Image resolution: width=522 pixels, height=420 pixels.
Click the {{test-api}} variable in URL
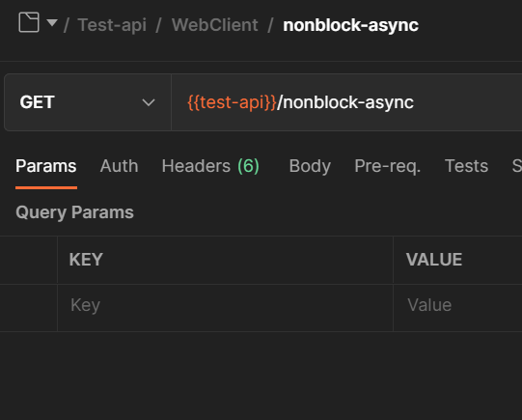(x=232, y=102)
